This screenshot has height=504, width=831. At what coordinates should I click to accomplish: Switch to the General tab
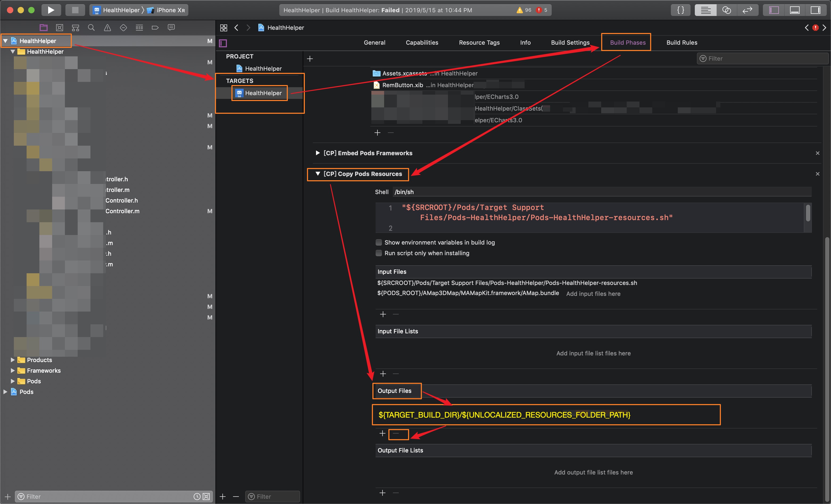click(x=374, y=43)
